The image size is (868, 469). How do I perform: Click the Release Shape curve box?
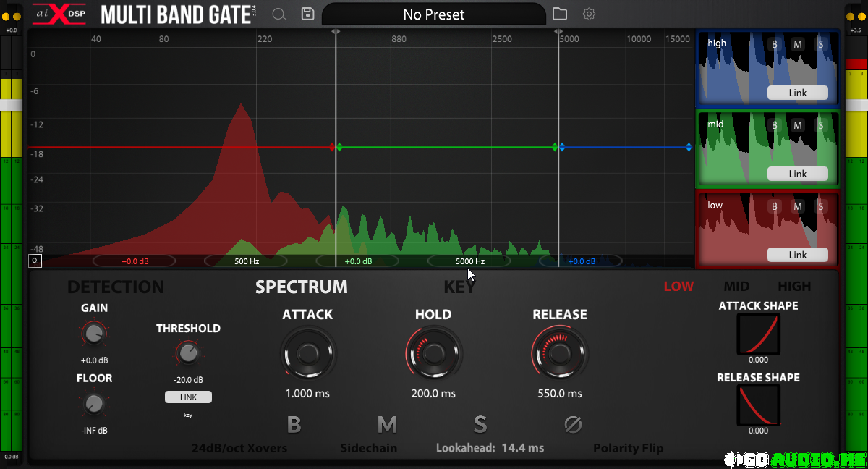[758, 405]
